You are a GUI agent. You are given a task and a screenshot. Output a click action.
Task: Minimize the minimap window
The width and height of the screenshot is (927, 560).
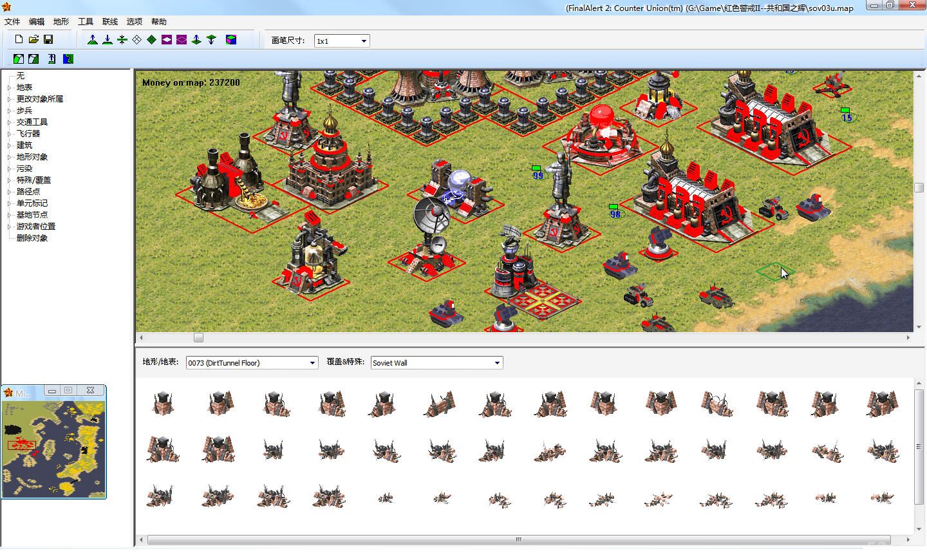point(52,391)
